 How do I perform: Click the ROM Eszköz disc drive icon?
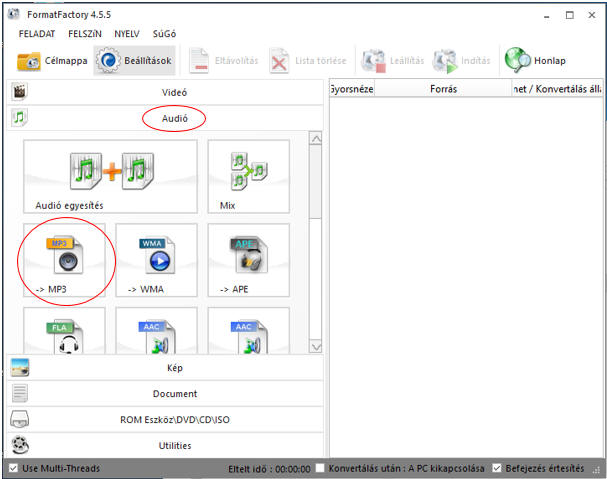[19, 419]
